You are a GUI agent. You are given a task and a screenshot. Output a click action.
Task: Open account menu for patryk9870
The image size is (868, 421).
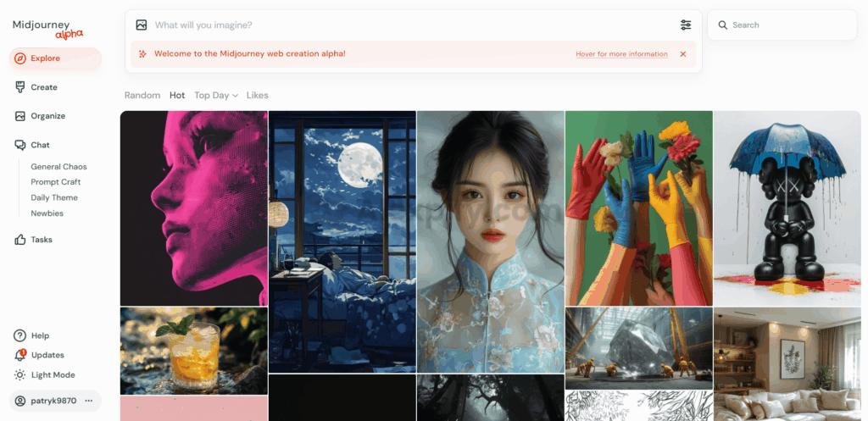coord(89,401)
